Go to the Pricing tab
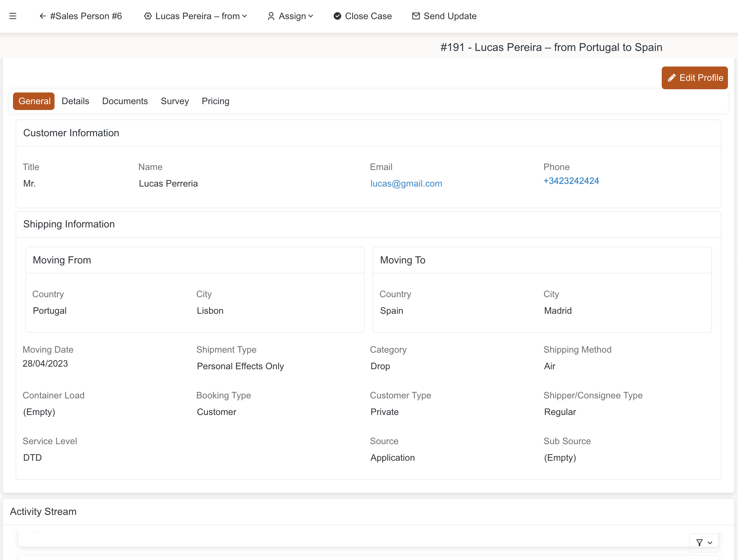Image resolution: width=738 pixels, height=560 pixels. pyautogui.click(x=215, y=101)
